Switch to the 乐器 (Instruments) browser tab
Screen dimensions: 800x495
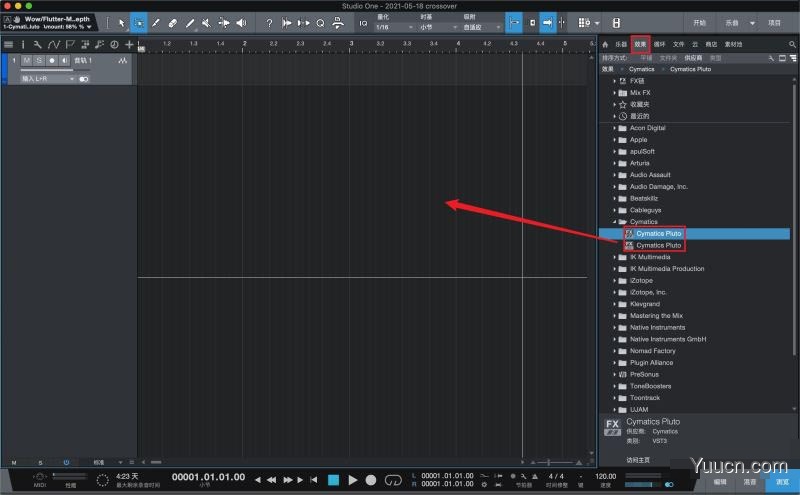click(621, 44)
